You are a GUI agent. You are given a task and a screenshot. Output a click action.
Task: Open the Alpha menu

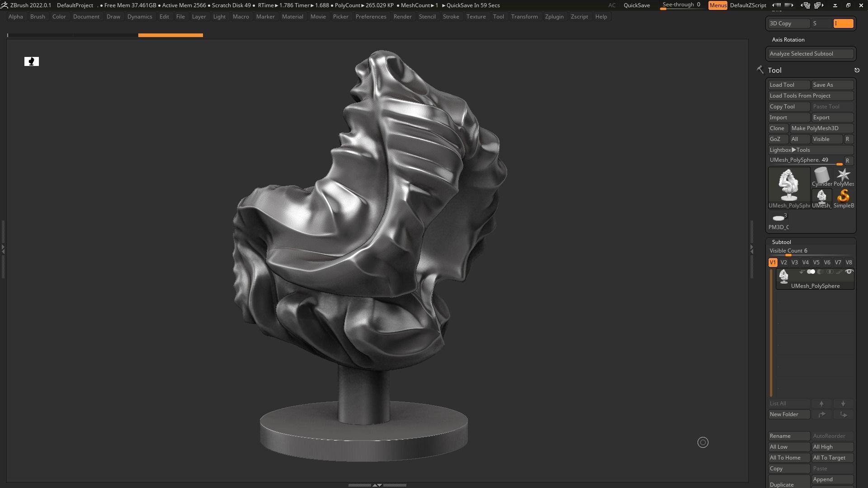[x=16, y=17]
